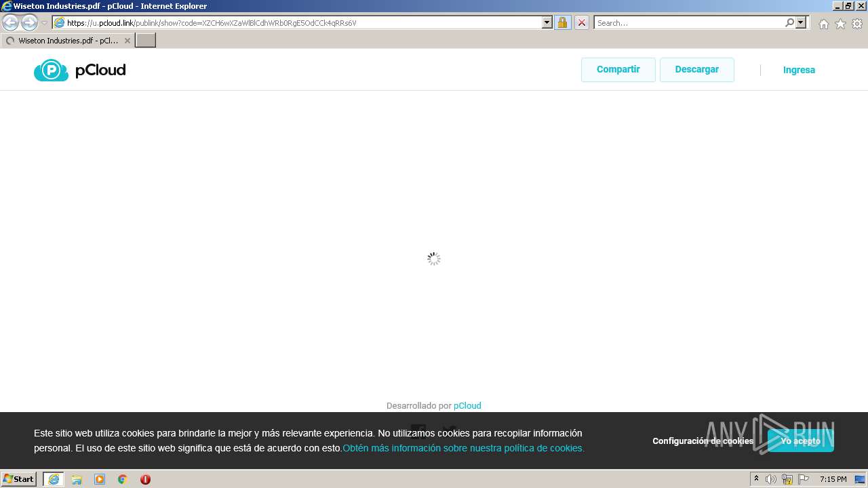The width and height of the screenshot is (868, 488).
Task: Open the volume speaker tray icon
Action: click(771, 479)
